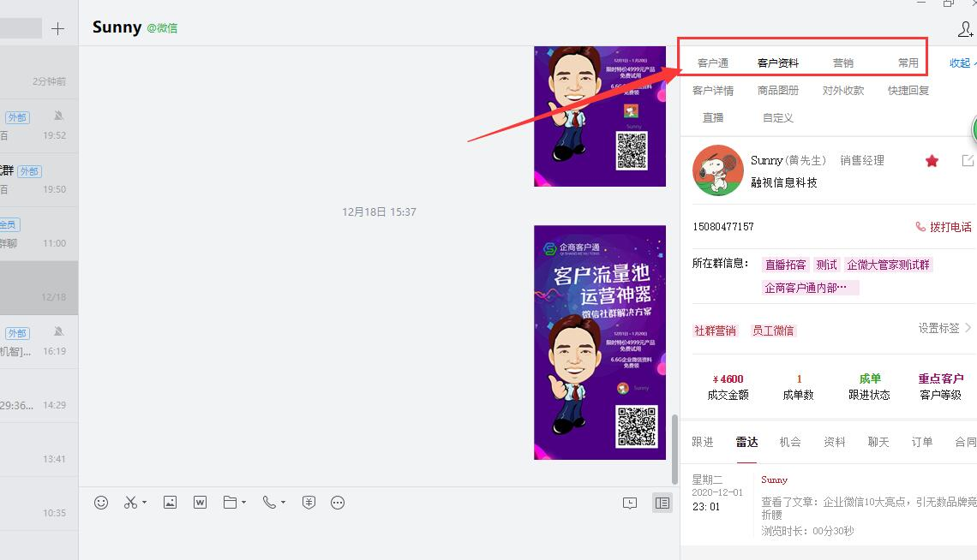Click the 跟进状态 成单 status

[x=870, y=378]
